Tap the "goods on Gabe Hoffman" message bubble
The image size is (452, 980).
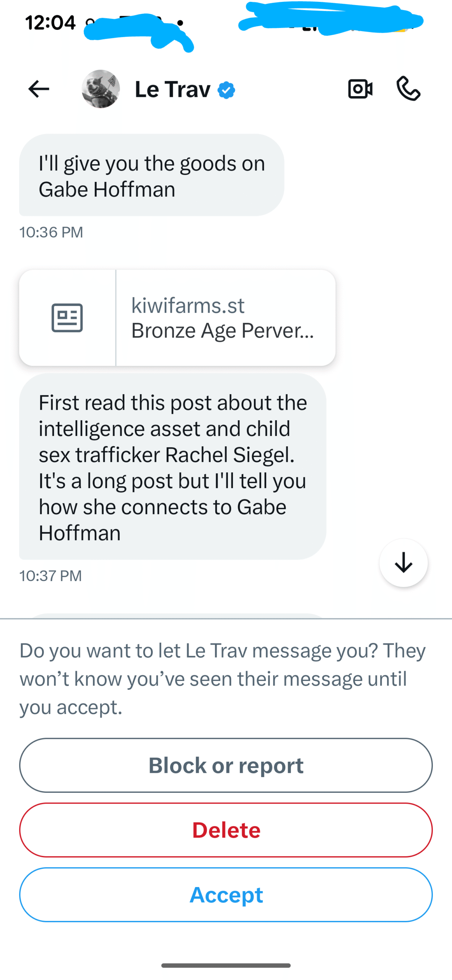(x=151, y=175)
